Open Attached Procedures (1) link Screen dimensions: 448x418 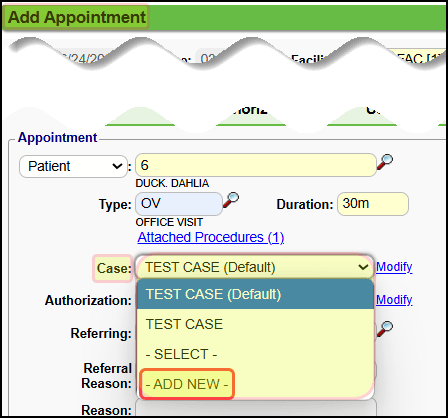[211, 237]
